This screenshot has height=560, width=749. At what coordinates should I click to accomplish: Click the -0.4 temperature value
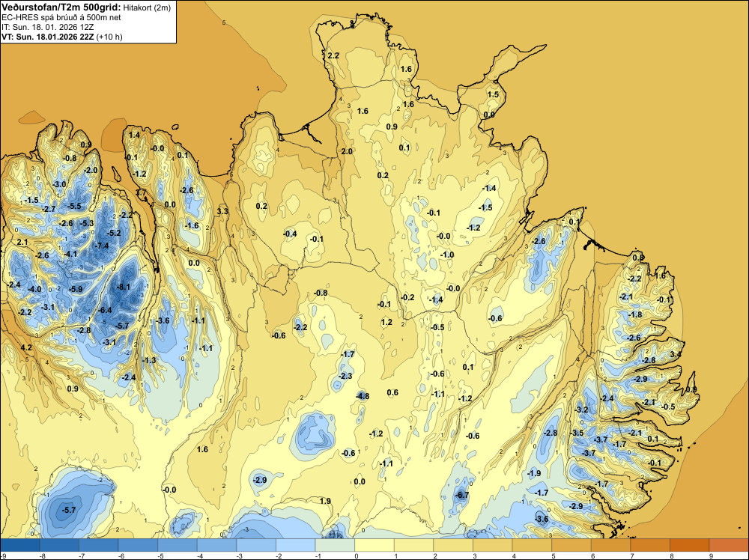coord(290,234)
